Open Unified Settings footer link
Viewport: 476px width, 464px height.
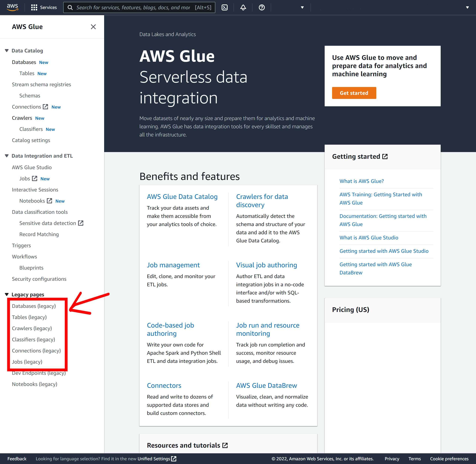click(157, 459)
